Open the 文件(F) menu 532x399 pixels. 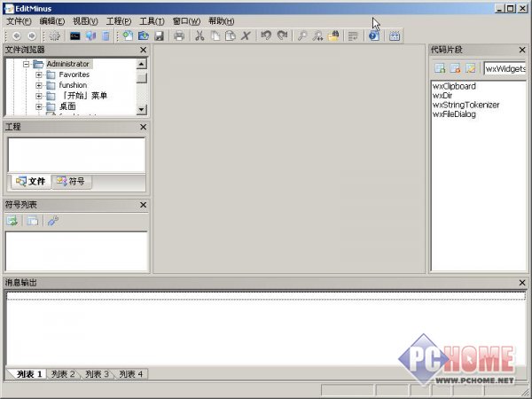point(19,21)
